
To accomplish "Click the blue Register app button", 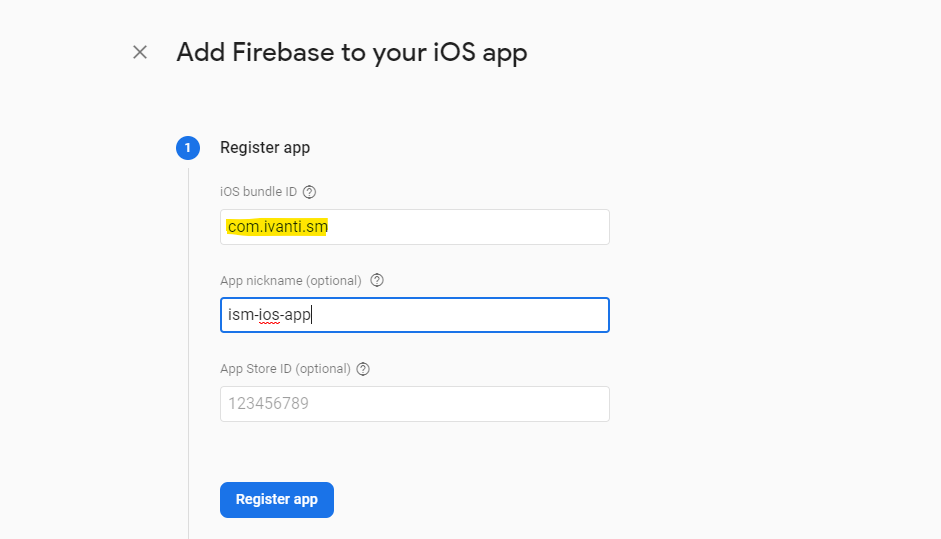I will (277, 500).
